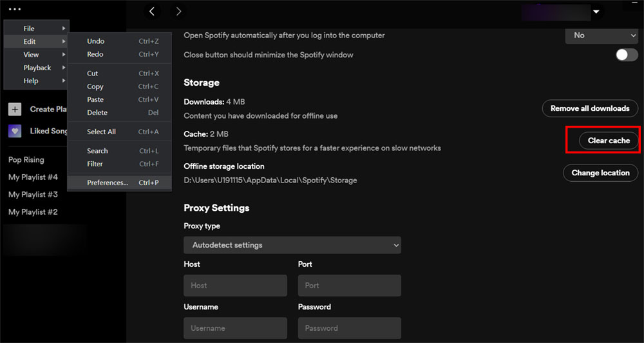Click the Create Playlist plus icon
Image resolution: width=644 pixels, height=343 pixels.
[x=15, y=110]
